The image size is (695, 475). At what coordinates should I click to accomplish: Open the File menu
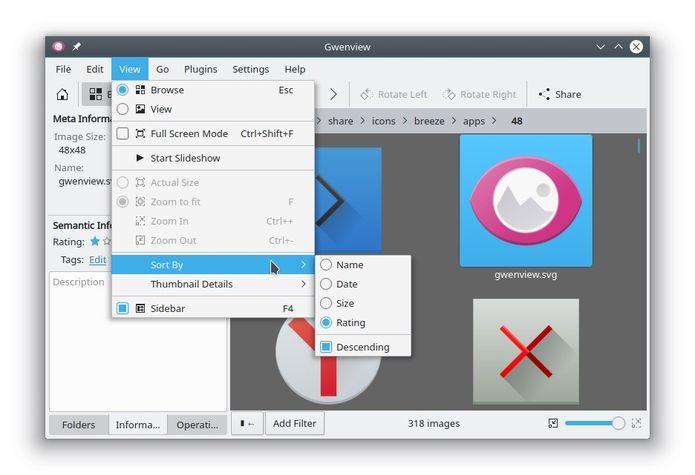point(63,69)
